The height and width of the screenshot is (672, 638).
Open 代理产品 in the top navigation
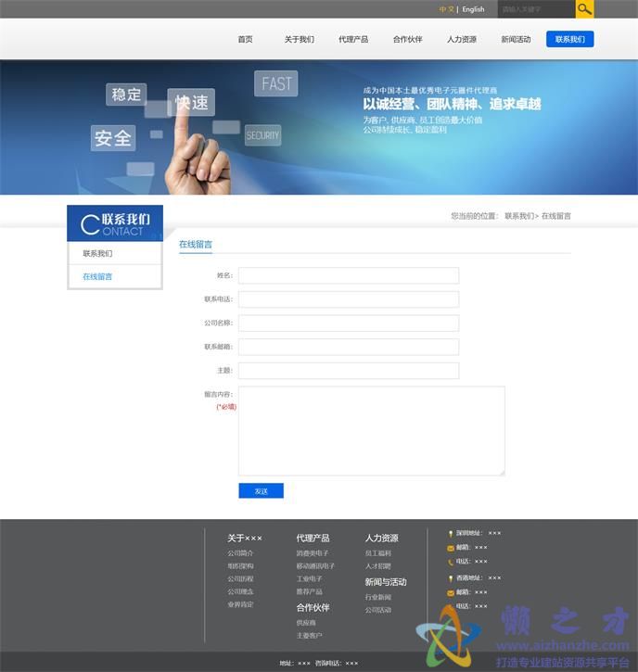pos(353,40)
